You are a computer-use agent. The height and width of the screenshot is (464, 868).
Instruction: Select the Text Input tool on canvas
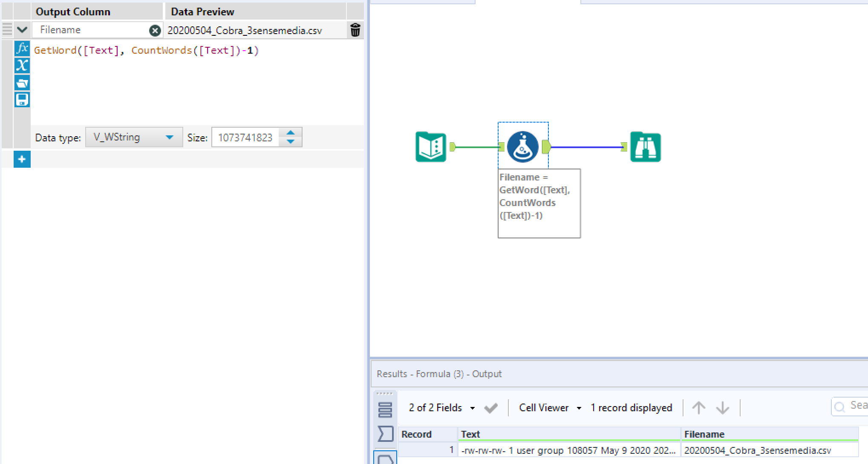(431, 147)
